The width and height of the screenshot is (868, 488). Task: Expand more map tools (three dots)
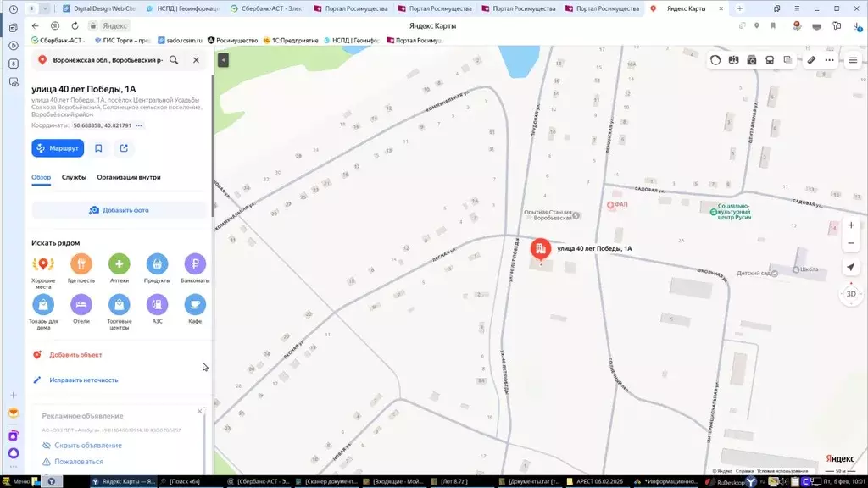(829, 60)
